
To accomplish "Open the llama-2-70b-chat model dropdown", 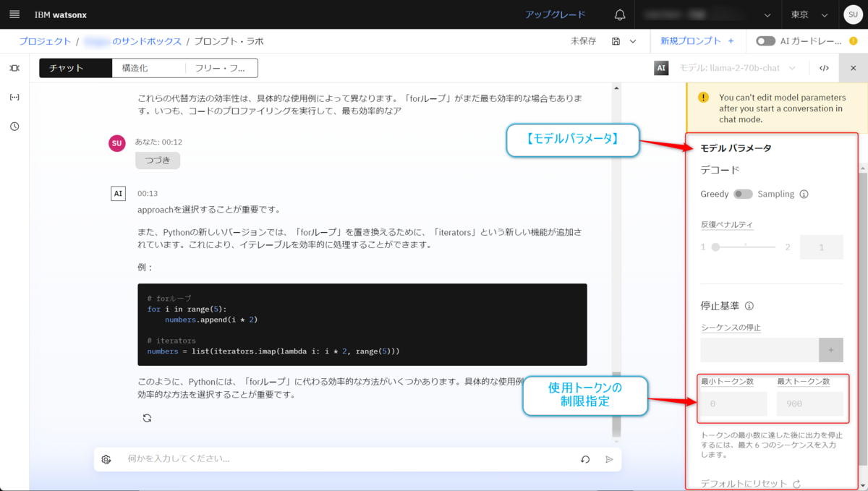I will tap(738, 68).
